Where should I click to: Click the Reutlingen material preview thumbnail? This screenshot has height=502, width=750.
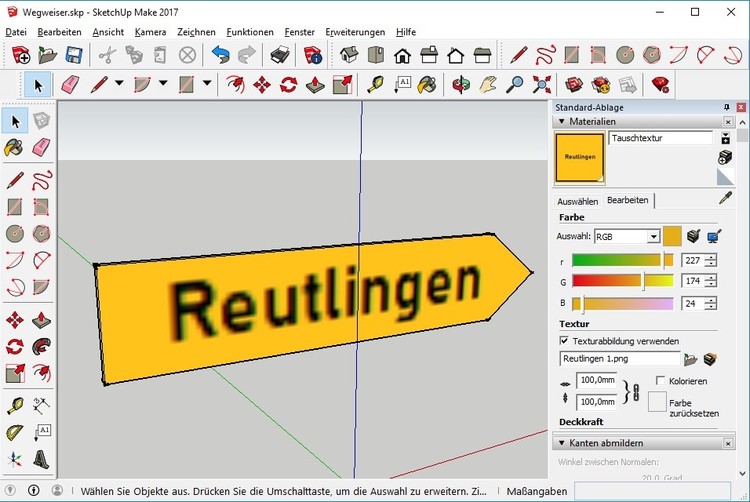tap(580, 158)
